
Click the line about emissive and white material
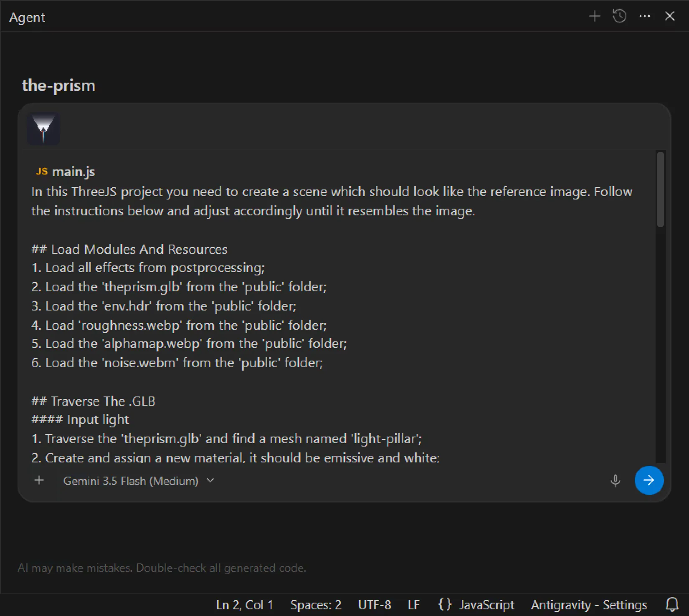[236, 457]
